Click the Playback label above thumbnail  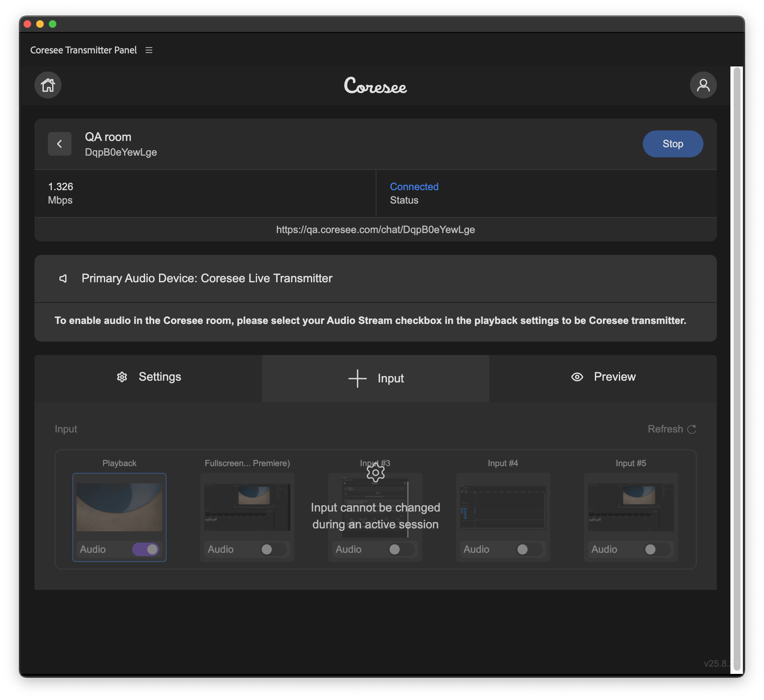[x=119, y=463]
